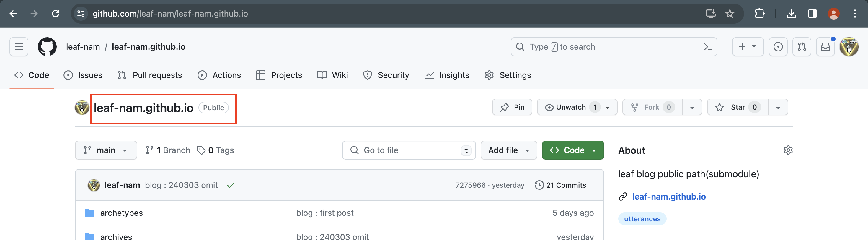
Task: Expand the Fork options dropdown arrow
Action: coord(692,107)
